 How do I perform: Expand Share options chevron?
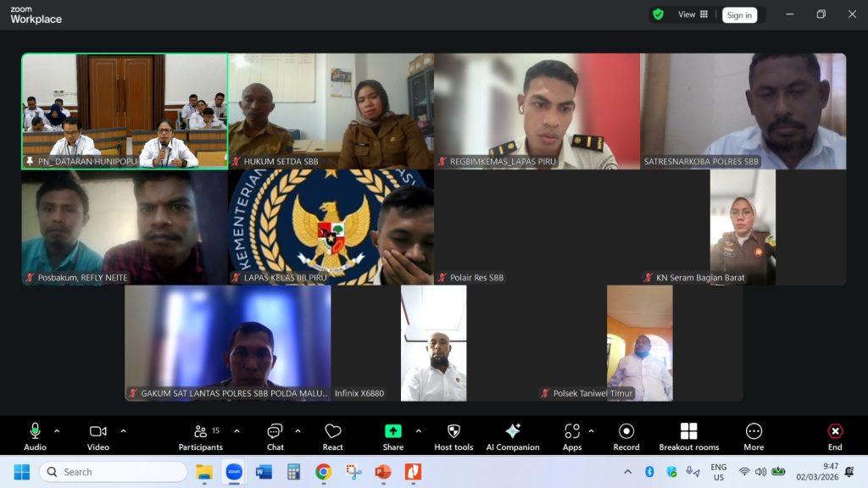(x=418, y=430)
